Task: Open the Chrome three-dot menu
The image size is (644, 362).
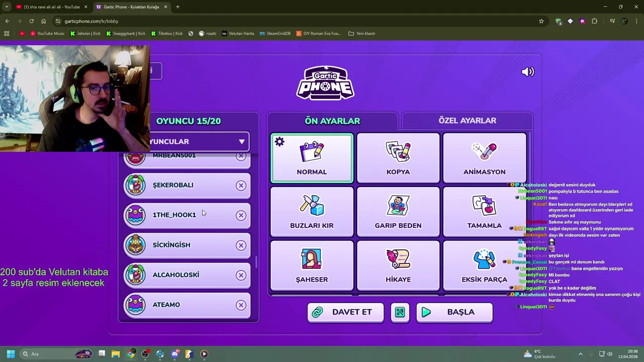Action: pyautogui.click(x=637, y=21)
